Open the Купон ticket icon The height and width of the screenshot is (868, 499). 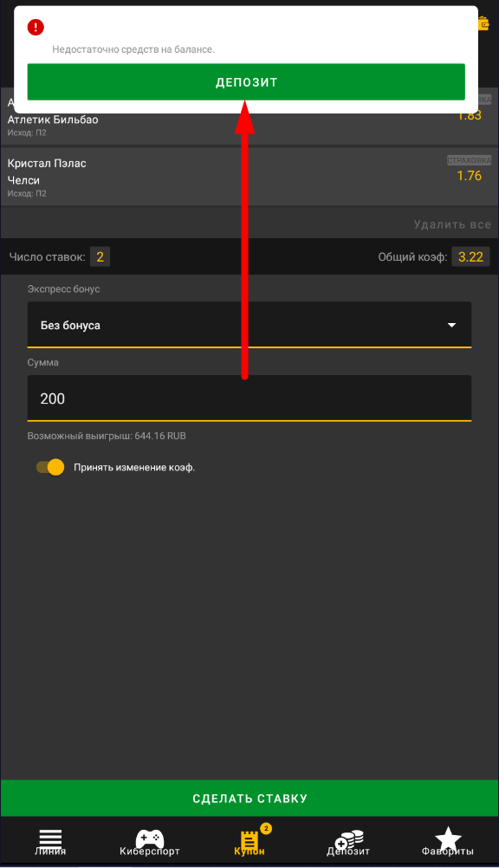click(249, 841)
